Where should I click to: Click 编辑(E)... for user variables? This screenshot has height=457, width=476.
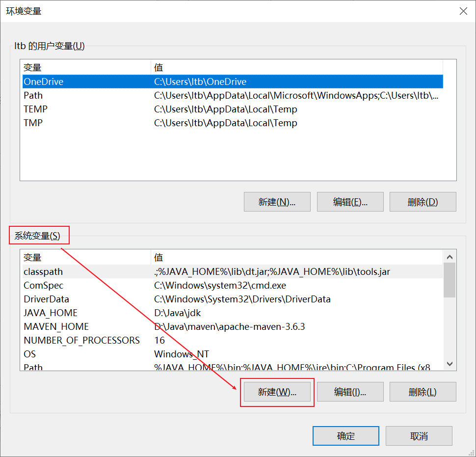pyautogui.click(x=350, y=202)
